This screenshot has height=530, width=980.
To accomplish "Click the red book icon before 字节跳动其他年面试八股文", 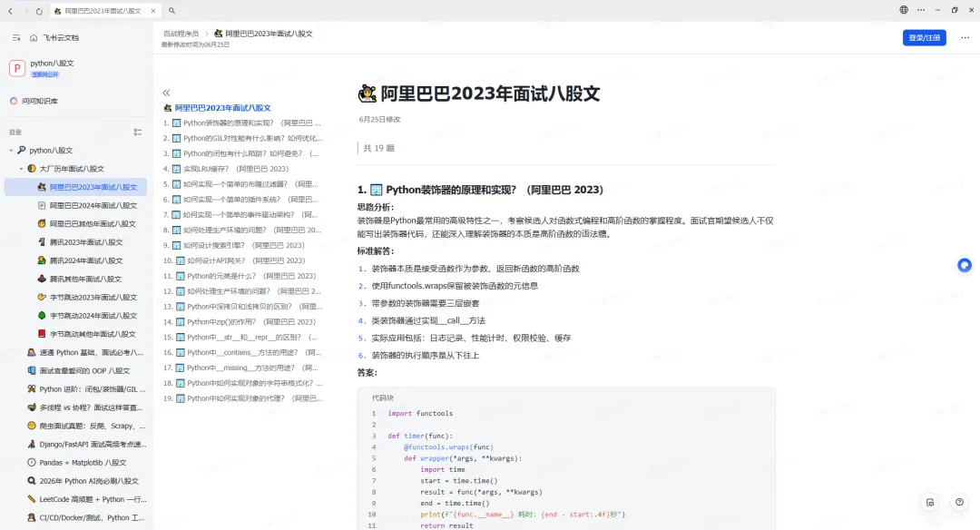I will (x=42, y=334).
